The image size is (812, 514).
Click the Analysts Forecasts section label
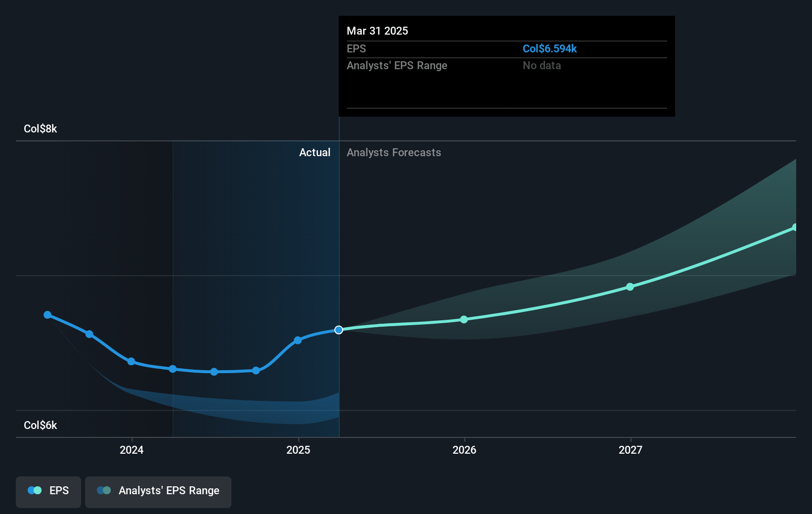coord(394,152)
